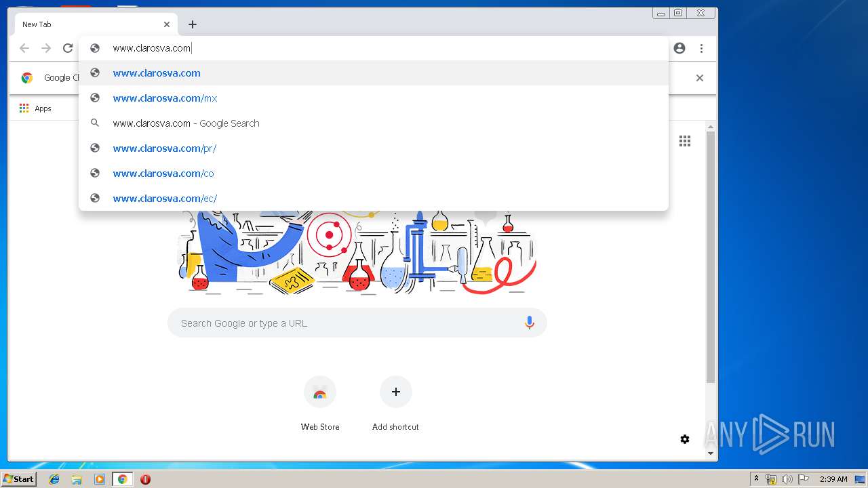The height and width of the screenshot is (488, 868).
Task: Open the Web Store shortcut
Action: (x=320, y=403)
